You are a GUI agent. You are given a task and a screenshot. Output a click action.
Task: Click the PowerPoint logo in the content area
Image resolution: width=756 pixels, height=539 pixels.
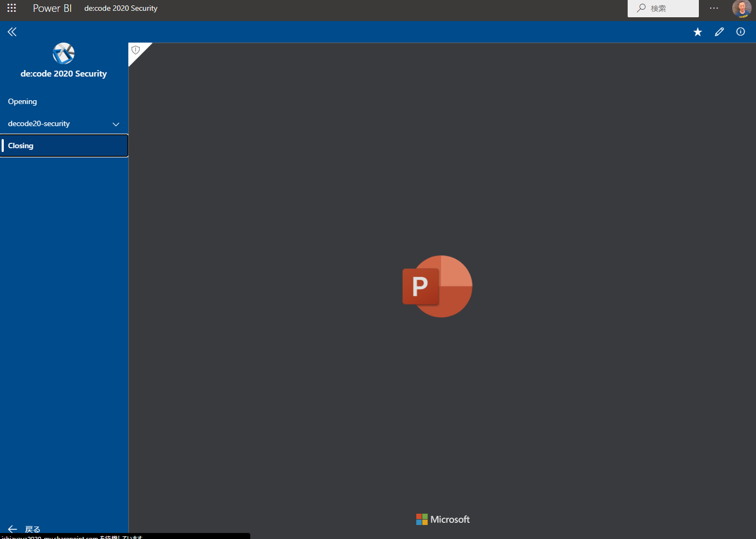click(437, 286)
